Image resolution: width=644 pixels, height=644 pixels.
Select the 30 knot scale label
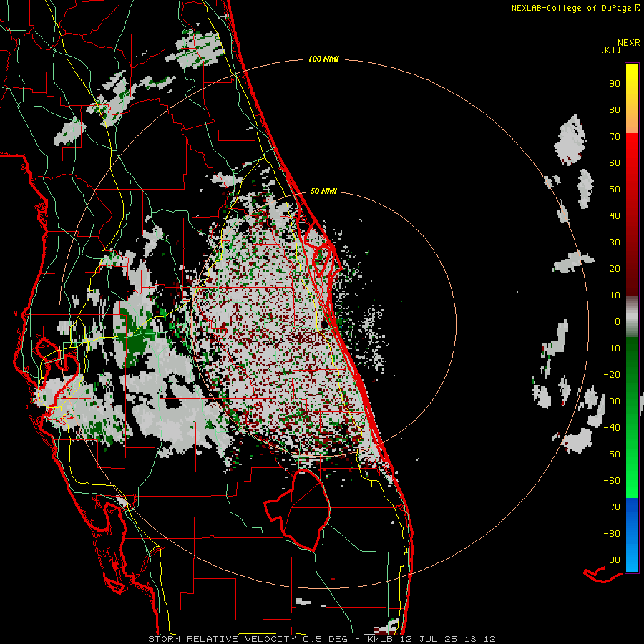pyautogui.click(x=615, y=243)
